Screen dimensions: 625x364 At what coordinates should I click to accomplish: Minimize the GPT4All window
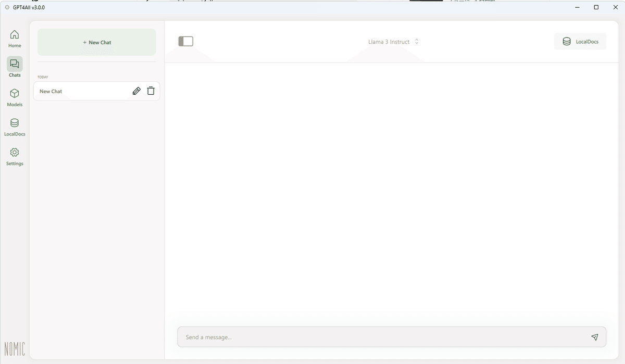click(x=578, y=7)
